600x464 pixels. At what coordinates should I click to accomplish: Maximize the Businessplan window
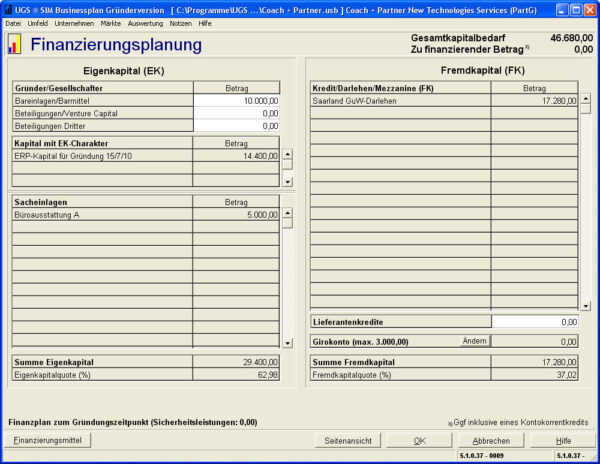point(576,10)
